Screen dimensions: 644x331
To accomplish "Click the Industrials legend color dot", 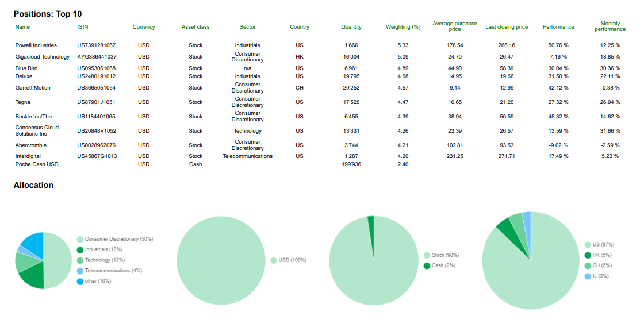I will coord(80,250).
